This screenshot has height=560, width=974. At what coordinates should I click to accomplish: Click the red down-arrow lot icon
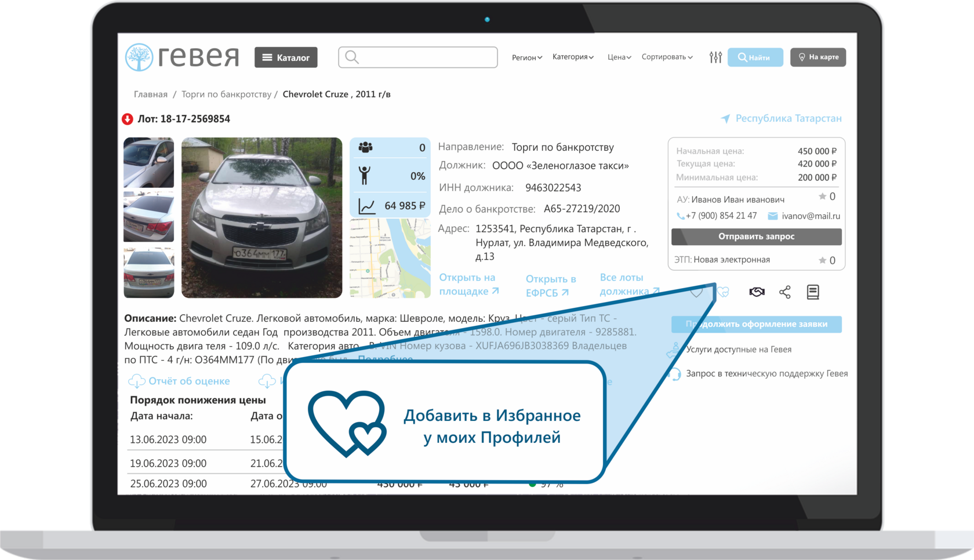point(128,119)
